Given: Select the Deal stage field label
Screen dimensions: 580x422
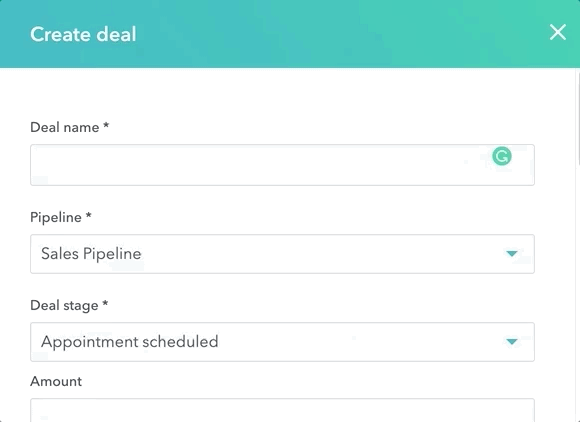Looking at the screenshot, I should tap(64, 306).
